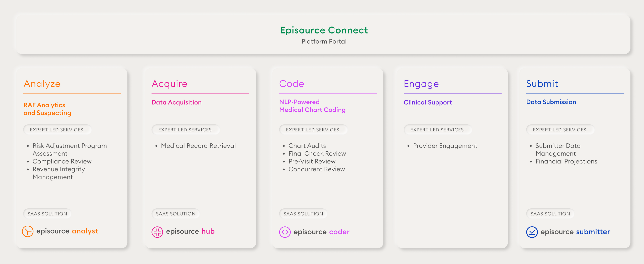
Task: Click SaaS Solution pill in Submit card
Action: point(550,214)
